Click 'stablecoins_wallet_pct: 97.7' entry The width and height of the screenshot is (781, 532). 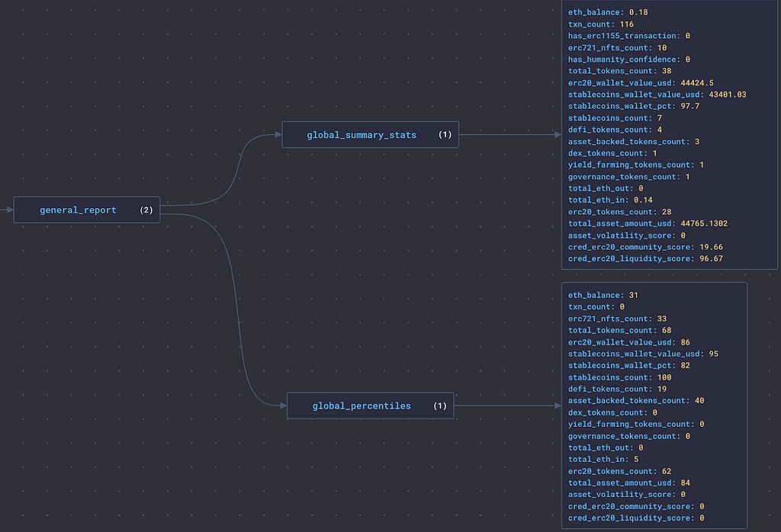[634, 106]
